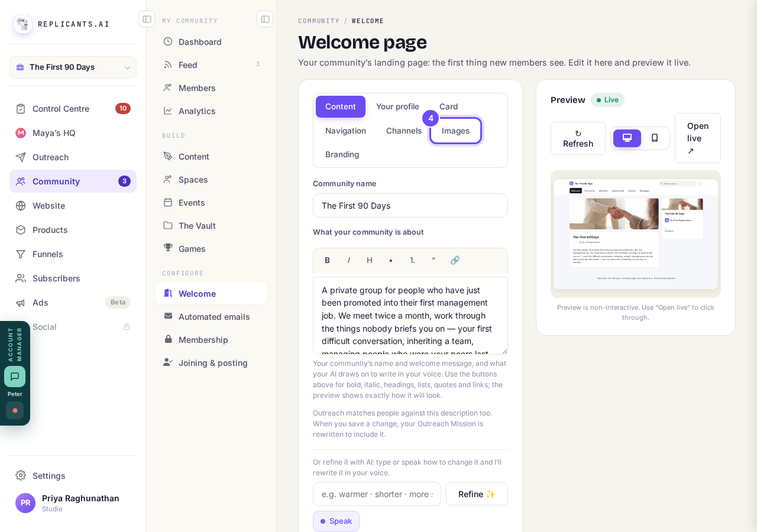Click into the community description text area
The width and height of the screenshot is (757, 532).
(410, 316)
